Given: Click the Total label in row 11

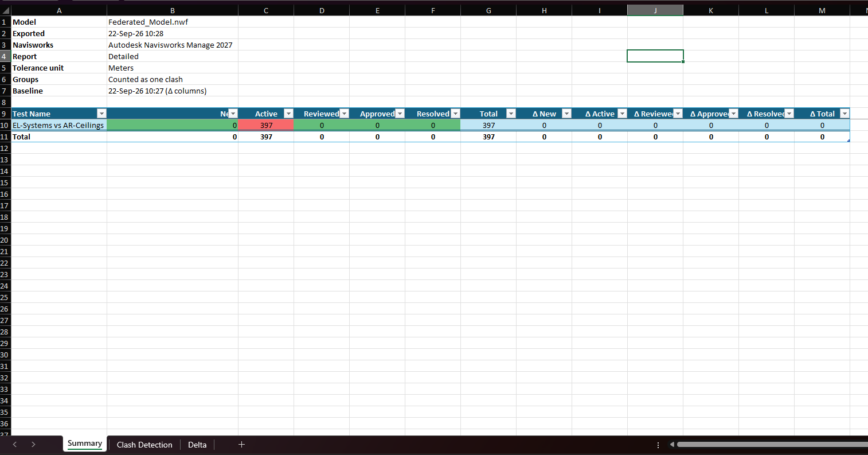Looking at the screenshot, I should pyautogui.click(x=22, y=137).
